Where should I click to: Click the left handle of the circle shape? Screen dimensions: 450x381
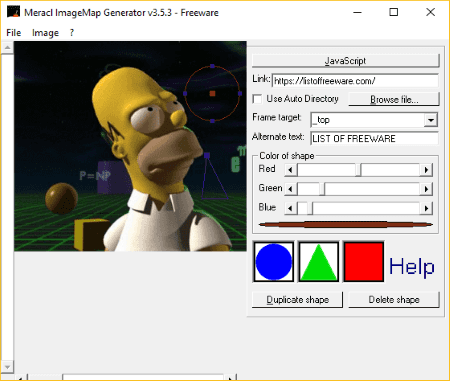pyautogui.click(x=185, y=94)
